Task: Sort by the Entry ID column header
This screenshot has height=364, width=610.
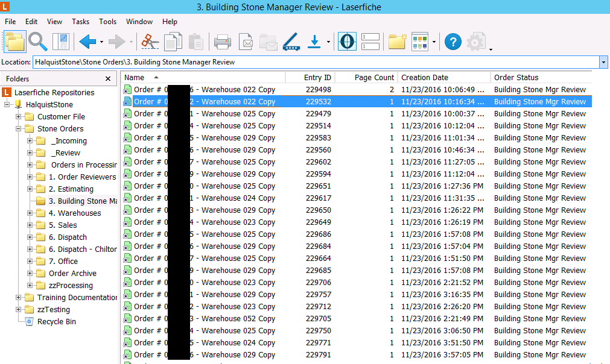Action: pos(310,78)
